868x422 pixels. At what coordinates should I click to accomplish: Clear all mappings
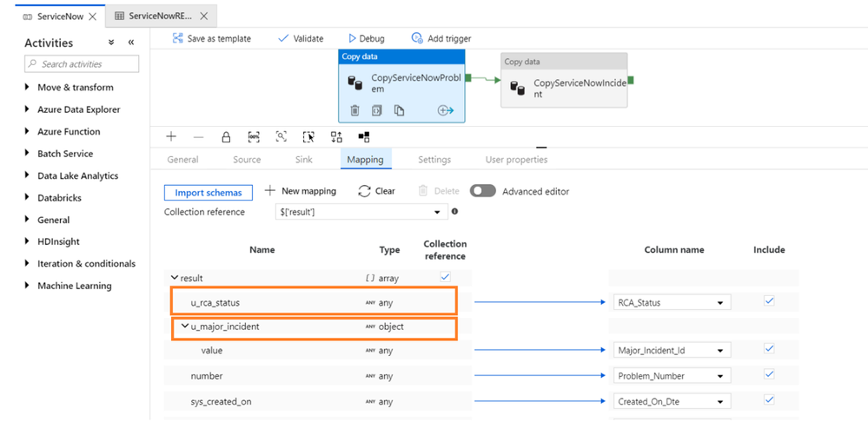point(377,191)
